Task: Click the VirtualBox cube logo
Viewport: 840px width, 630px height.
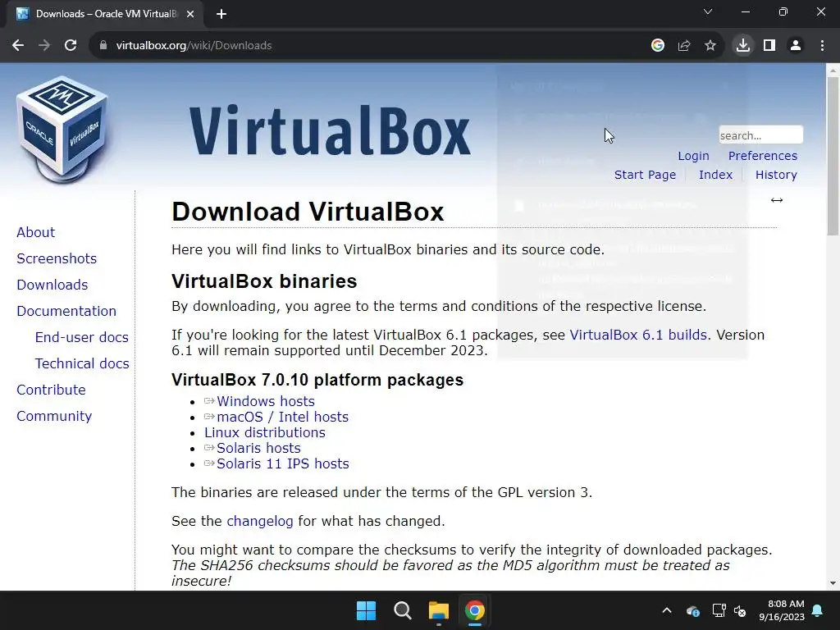Action: click(x=62, y=129)
